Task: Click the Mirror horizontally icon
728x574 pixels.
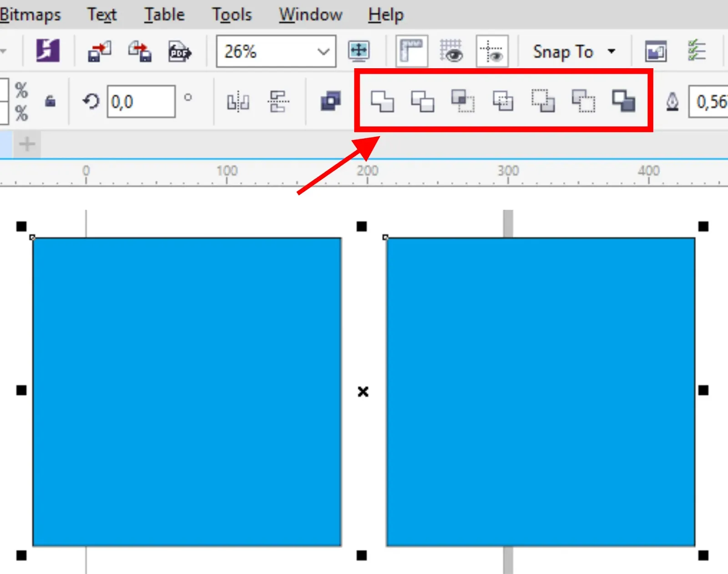Action: [x=238, y=102]
